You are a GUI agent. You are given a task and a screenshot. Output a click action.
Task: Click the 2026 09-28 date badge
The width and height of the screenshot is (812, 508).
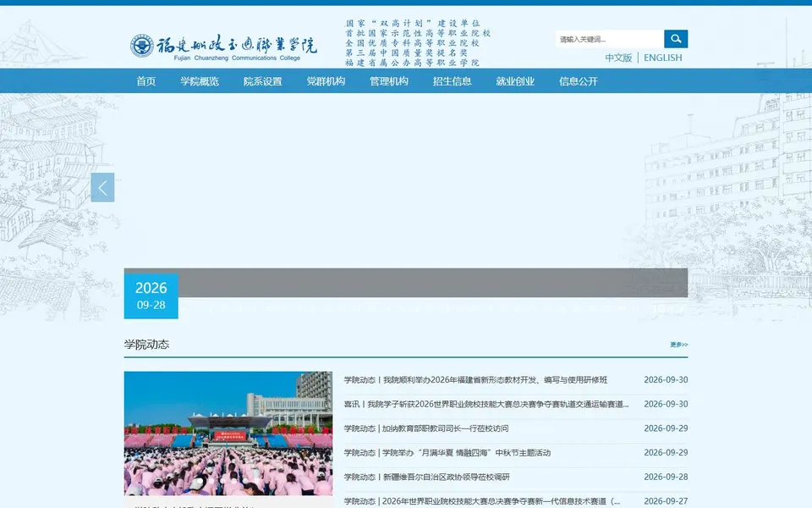[151, 296]
